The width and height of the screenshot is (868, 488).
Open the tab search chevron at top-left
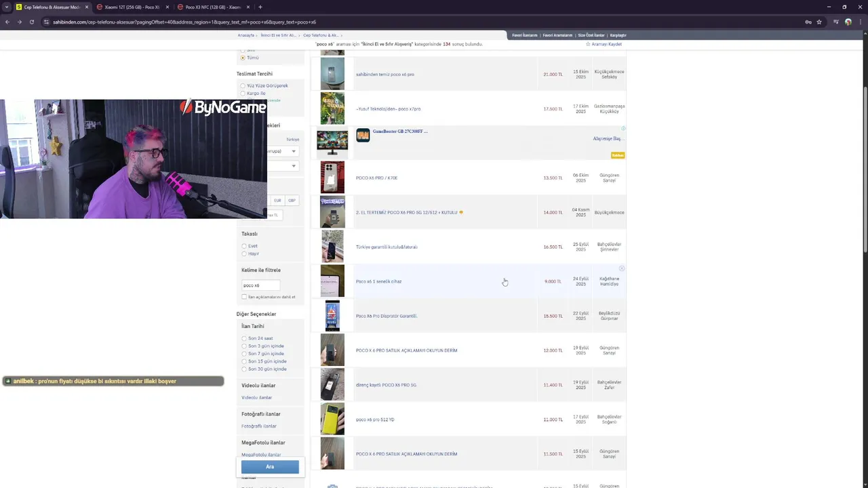[7, 7]
